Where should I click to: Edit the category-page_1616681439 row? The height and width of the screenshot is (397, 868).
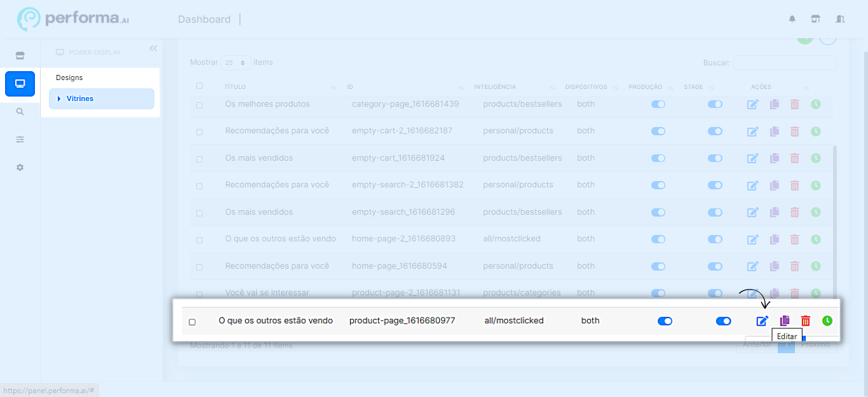click(x=752, y=104)
